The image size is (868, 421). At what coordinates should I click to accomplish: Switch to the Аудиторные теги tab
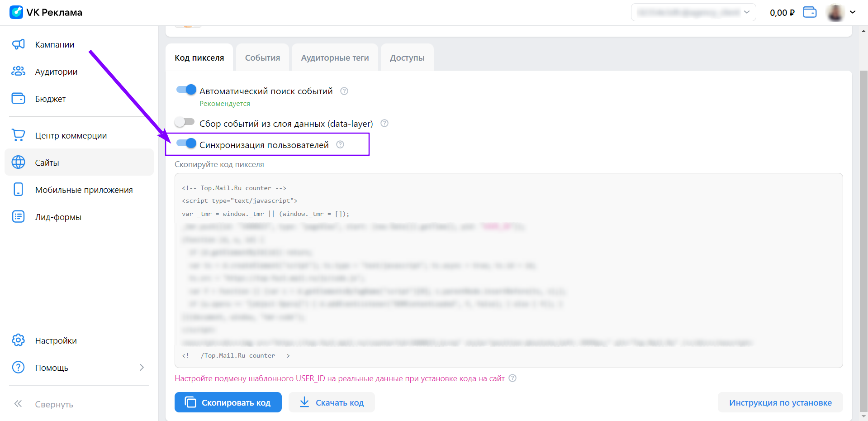(335, 57)
